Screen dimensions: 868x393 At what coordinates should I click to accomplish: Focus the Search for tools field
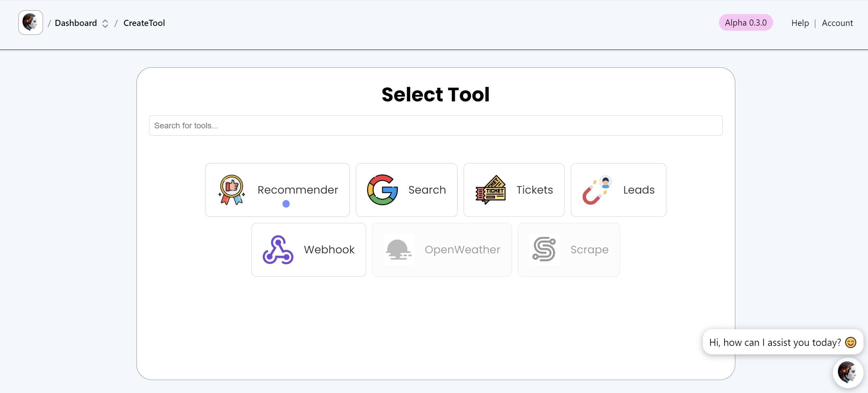[x=436, y=125]
